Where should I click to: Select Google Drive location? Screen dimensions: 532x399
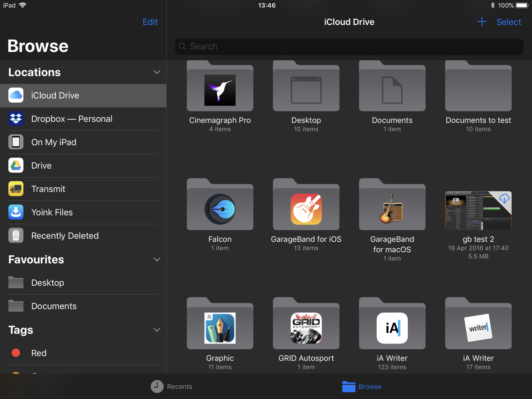tap(83, 166)
